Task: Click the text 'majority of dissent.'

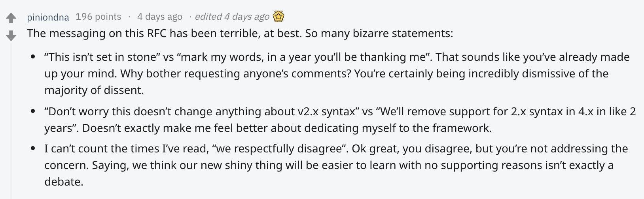Action: click(x=94, y=90)
